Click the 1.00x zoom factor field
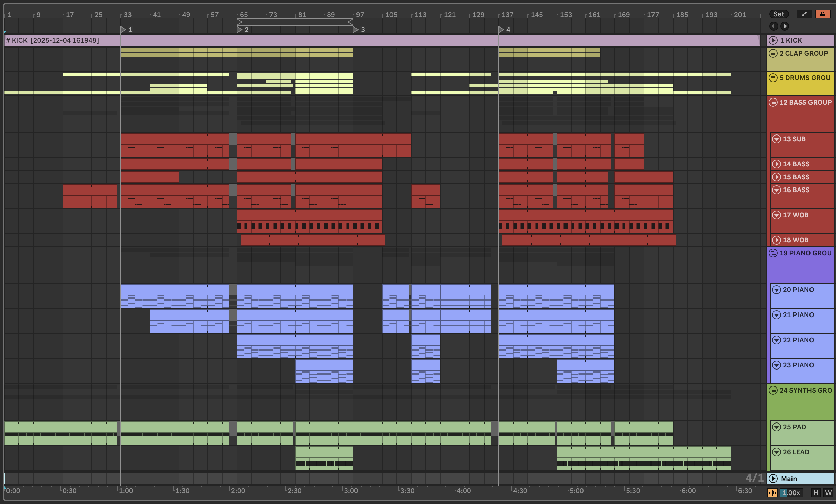 pyautogui.click(x=791, y=493)
